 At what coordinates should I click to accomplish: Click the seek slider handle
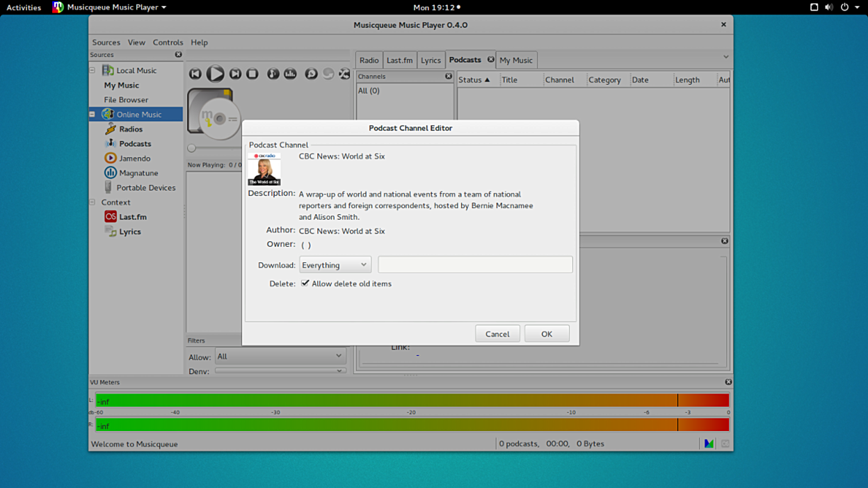pyautogui.click(x=192, y=148)
